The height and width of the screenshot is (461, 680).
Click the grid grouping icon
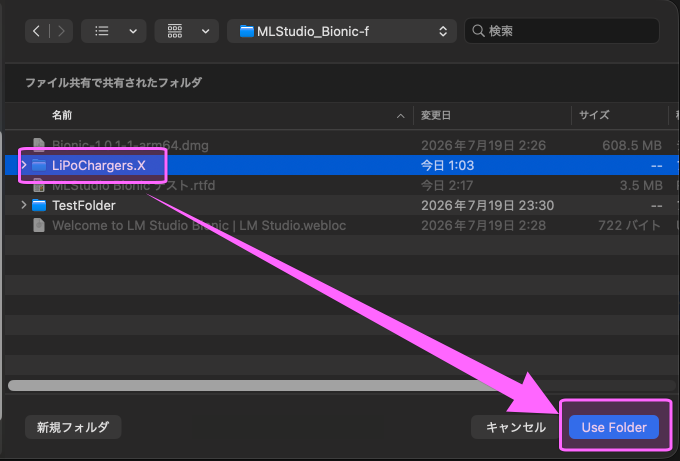(x=175, y=31)
